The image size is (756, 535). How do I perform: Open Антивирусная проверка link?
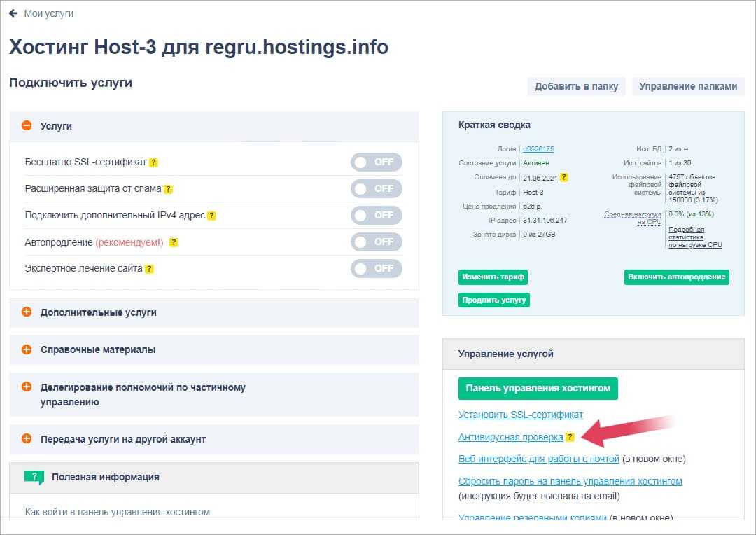510,437
